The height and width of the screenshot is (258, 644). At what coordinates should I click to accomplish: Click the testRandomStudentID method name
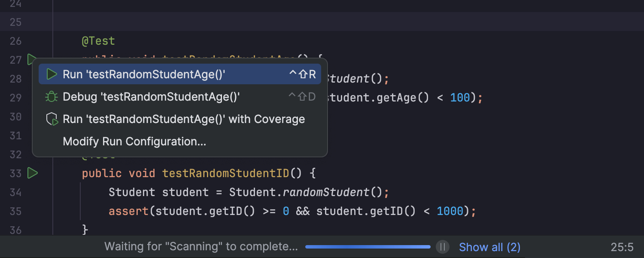pyautogui.click(x=226, y=173)
